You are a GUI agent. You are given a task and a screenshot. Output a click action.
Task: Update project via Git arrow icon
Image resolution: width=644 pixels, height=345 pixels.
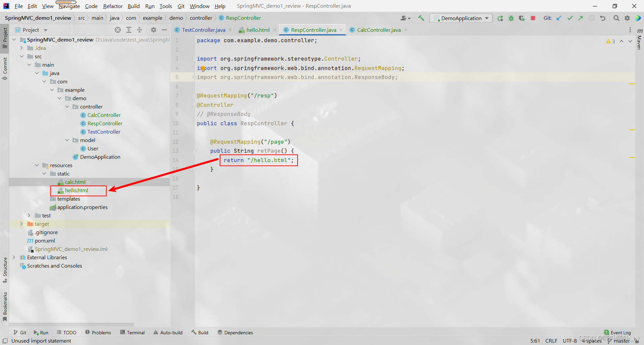click(559, 18)
